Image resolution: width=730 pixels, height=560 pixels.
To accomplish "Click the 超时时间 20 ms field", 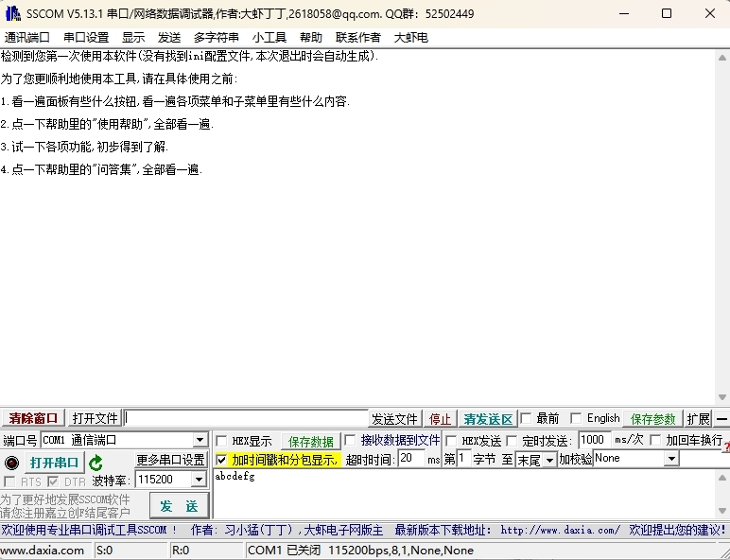I will [411, 459].
